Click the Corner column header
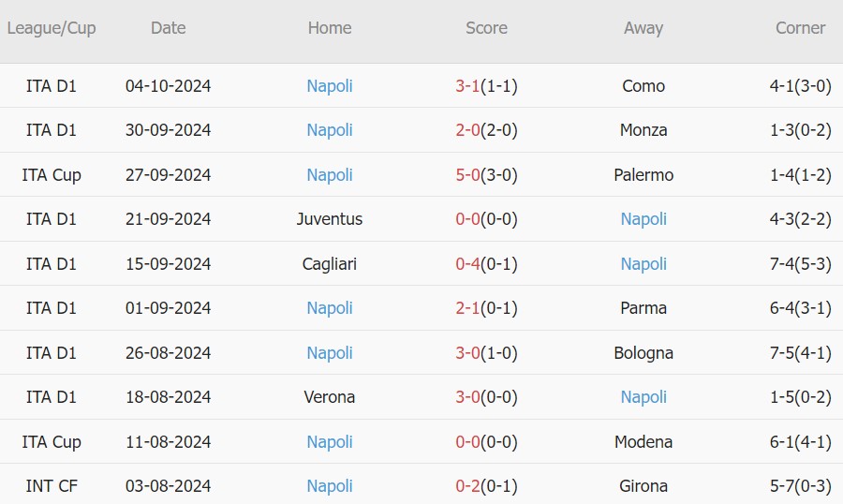The height and width of the screenshot is (504, 843). coord(800,28)
